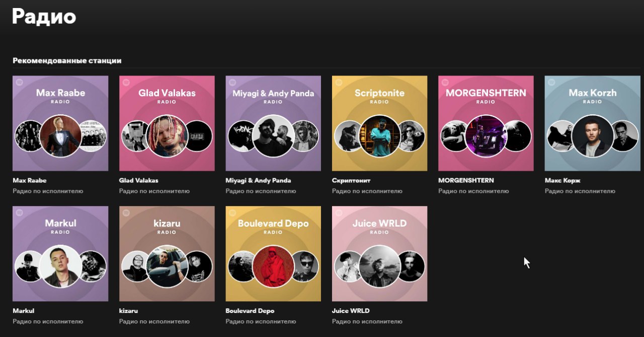644x337 pixels.
Task: Click Spotify logo on Max Raabe cover
Action: tap(19, 82)
